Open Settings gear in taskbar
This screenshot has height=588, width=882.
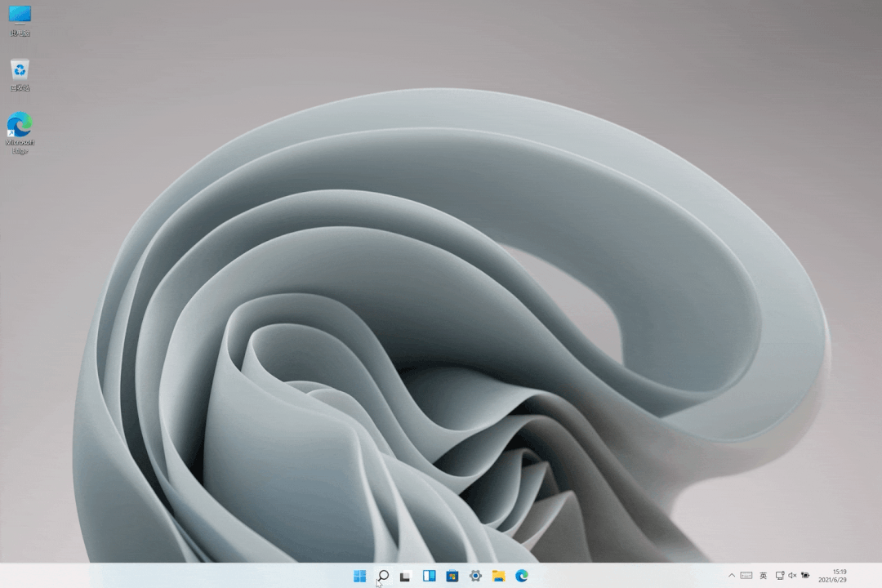(x=475, y=576)
